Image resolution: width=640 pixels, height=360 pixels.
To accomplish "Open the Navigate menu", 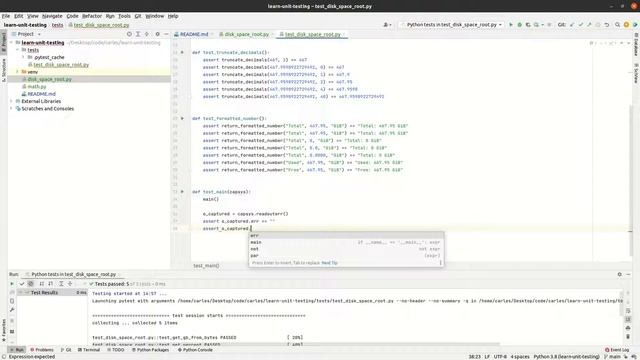I will 52,16.
